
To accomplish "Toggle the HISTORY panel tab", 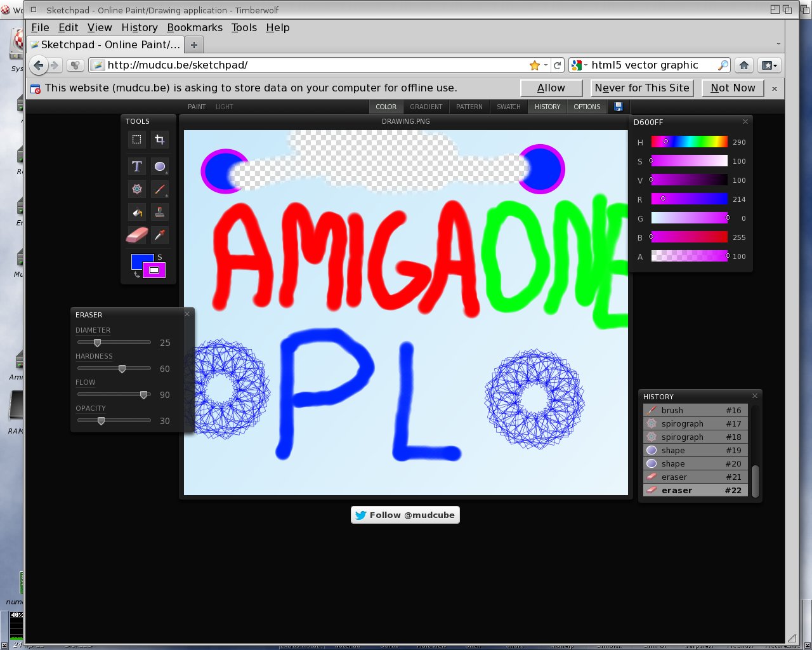I will click(x=547, y=107).
